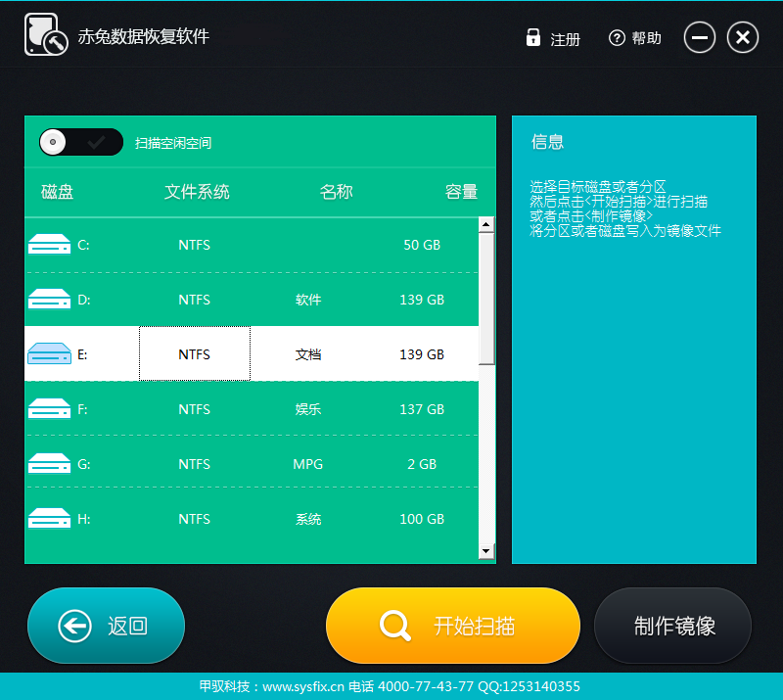The width and height of the screenshot is (783, 700).
Task: Click the disk list scrollbar thumb
Action: pyautogui.click(x=486, y=299)
